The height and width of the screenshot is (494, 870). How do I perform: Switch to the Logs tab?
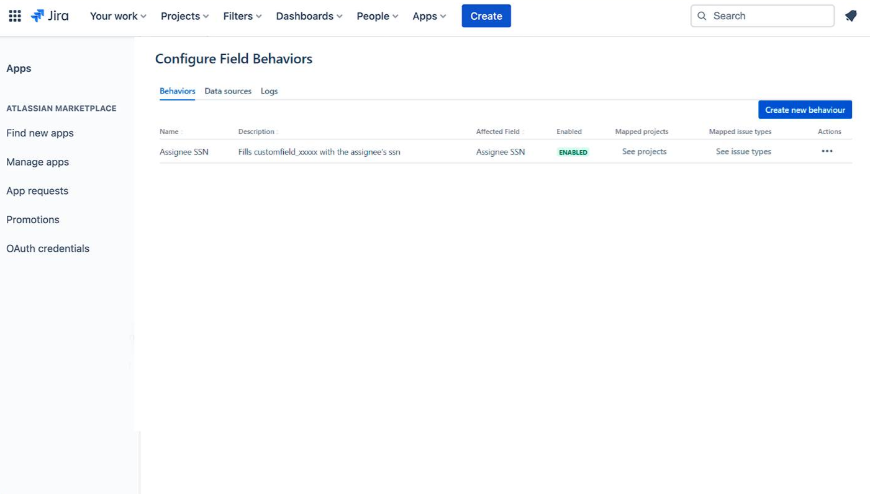click(x=269, y=91)
